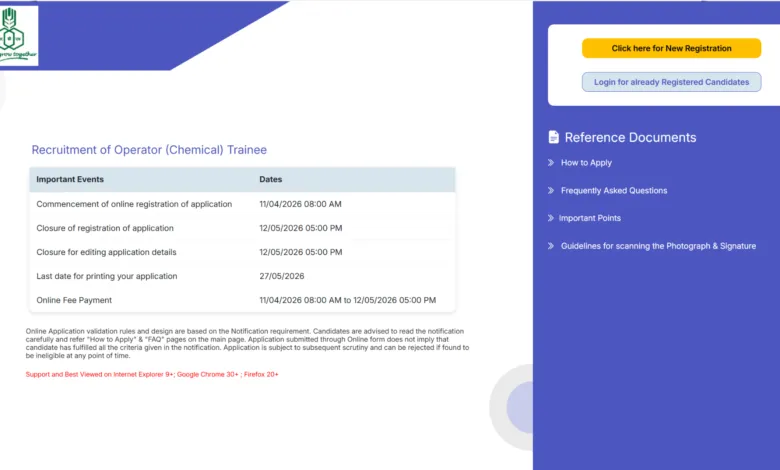Select Last date for printing your application
This screenshot has height=470, width=780.
coord(107,276)
